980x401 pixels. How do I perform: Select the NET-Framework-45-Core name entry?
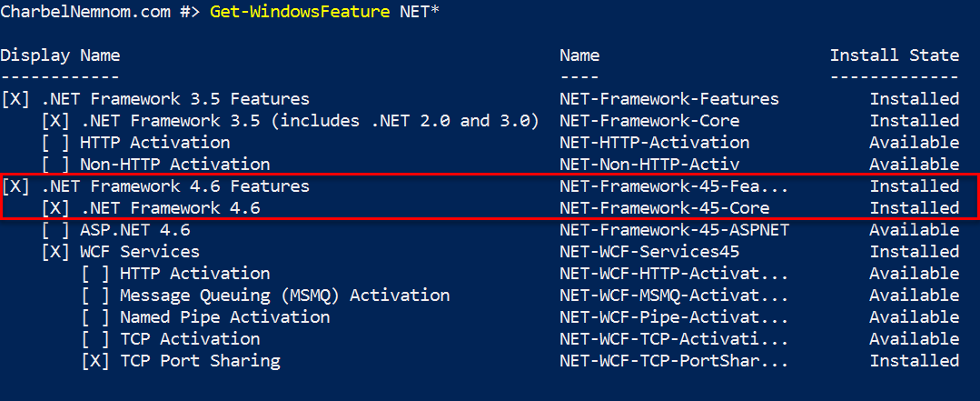(x=664, y=208)
